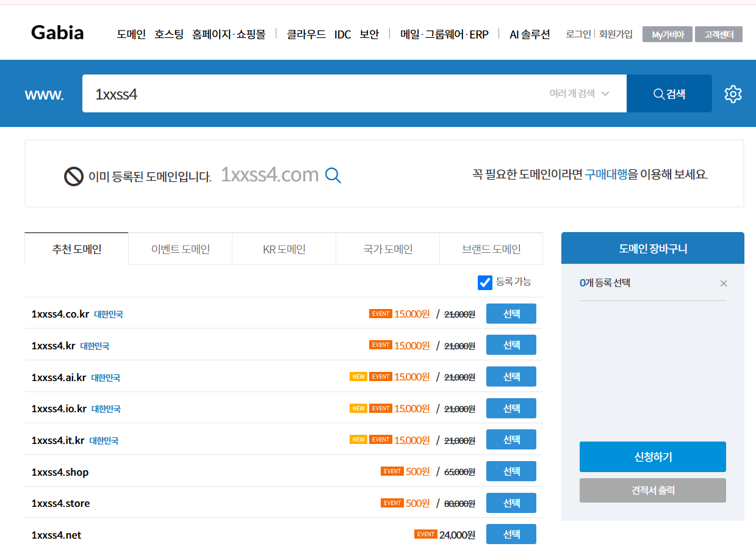Open the 국가 도메인 tab

387,249
